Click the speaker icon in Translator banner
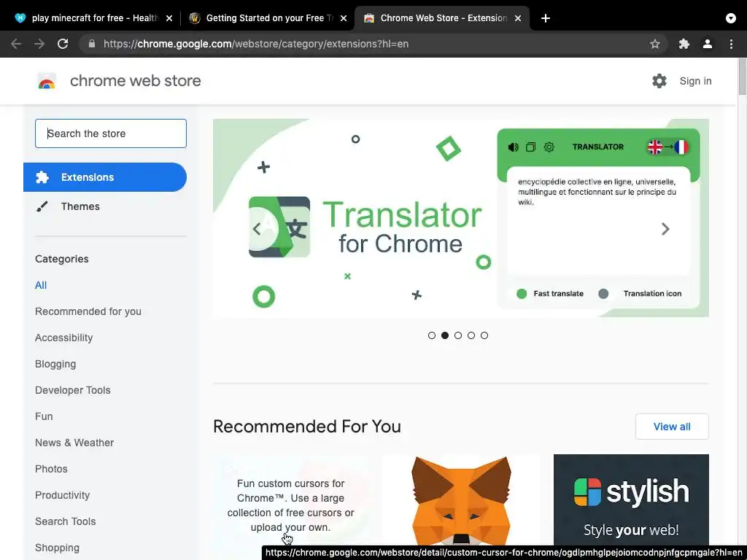 point(513,147)
